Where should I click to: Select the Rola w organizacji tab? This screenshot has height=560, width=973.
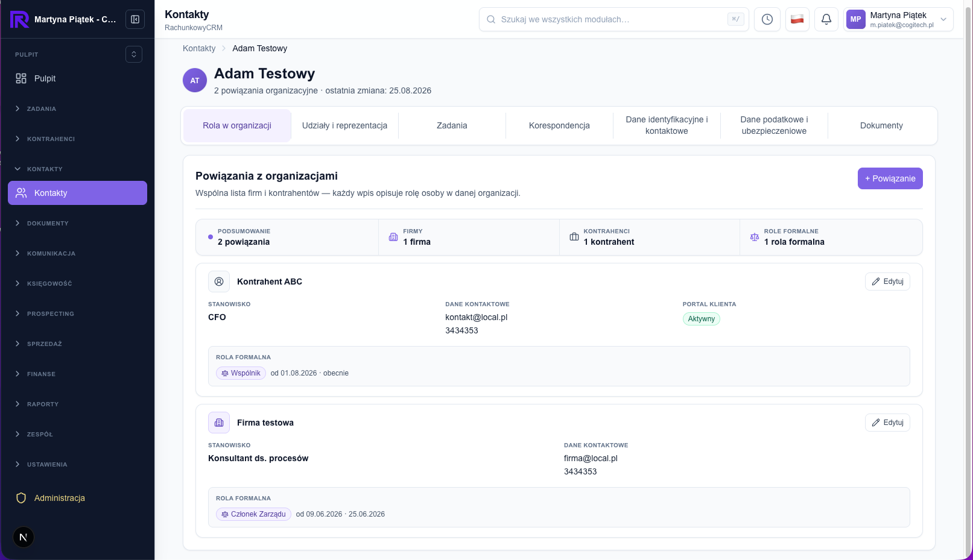237,125
